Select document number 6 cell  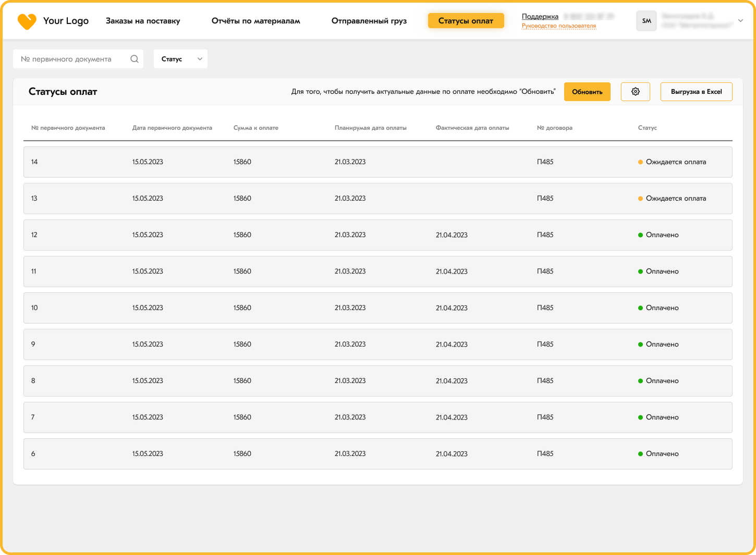[x=33, y=454]
